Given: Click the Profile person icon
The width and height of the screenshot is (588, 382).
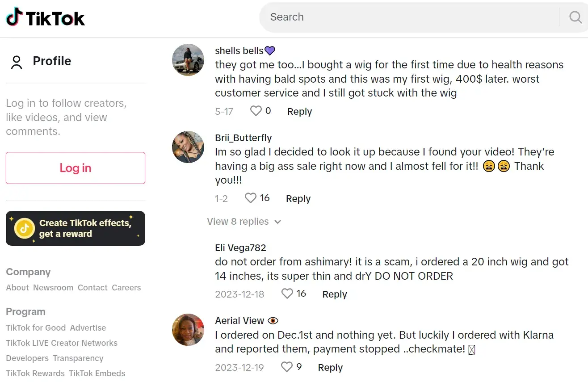Looking at the screenshot, I should click(17, 62).
